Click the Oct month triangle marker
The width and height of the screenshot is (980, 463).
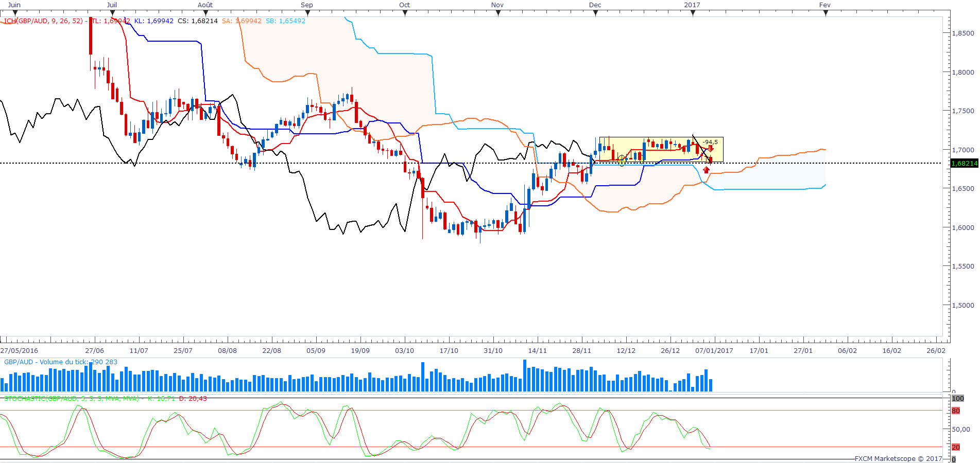pos(405,13)
